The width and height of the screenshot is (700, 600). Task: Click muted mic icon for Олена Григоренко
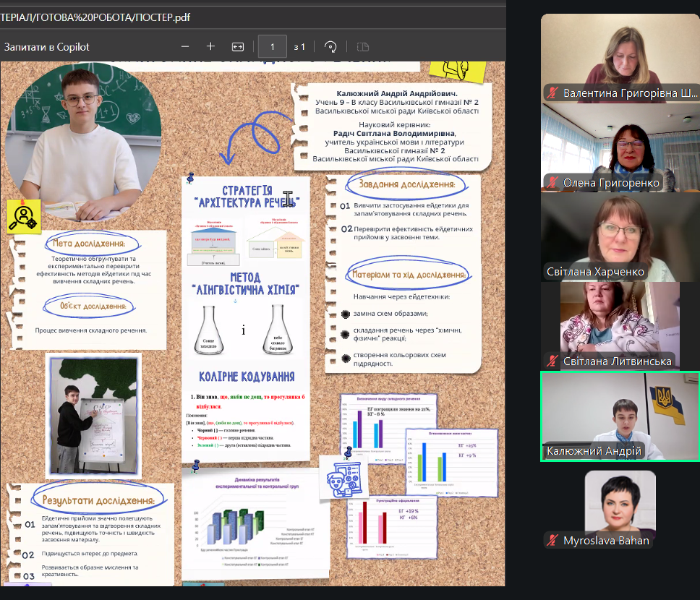552,183
